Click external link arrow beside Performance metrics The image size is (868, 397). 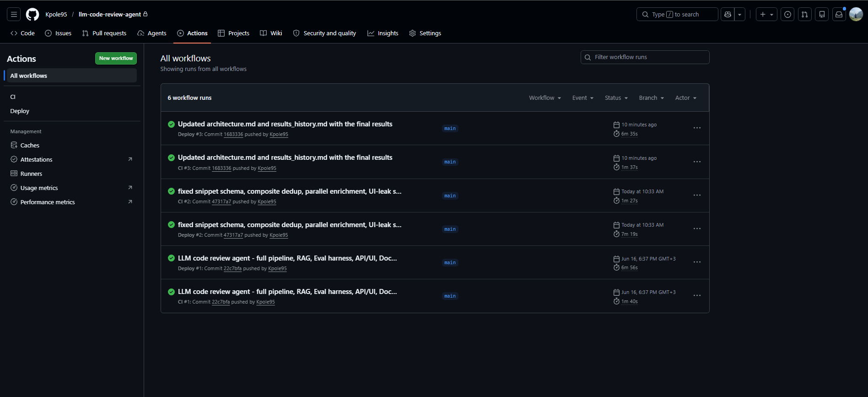tap(130, 202)
